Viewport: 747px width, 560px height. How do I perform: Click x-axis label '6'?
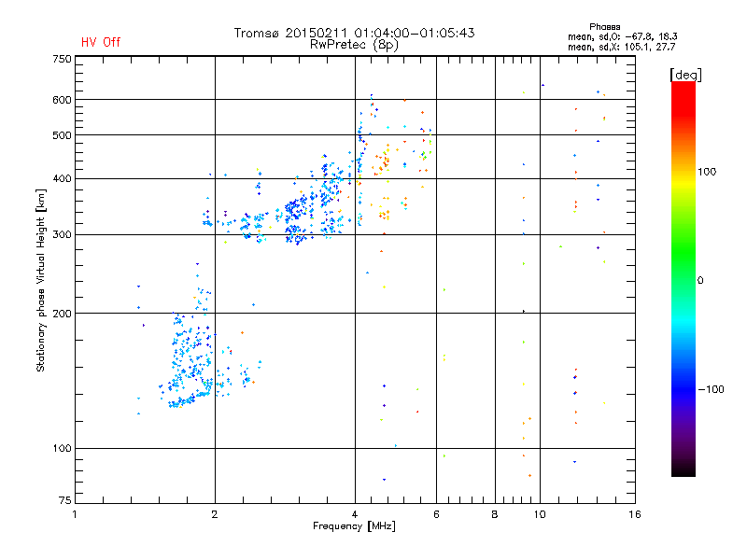(x=436, y=514)
